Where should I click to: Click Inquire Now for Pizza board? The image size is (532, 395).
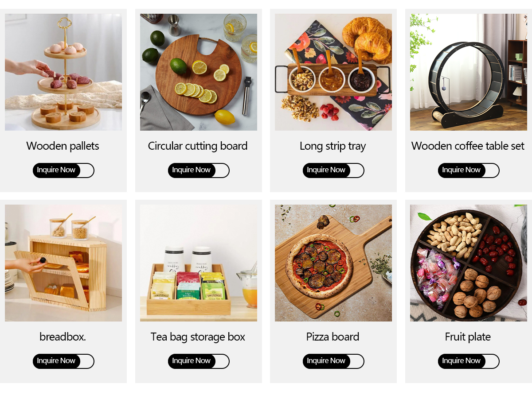(x=333, y=361)
